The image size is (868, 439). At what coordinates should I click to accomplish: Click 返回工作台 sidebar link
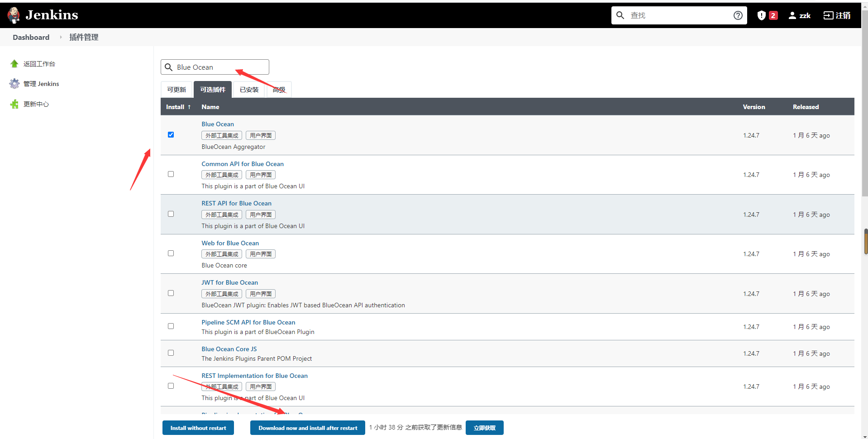coord(39,64)
